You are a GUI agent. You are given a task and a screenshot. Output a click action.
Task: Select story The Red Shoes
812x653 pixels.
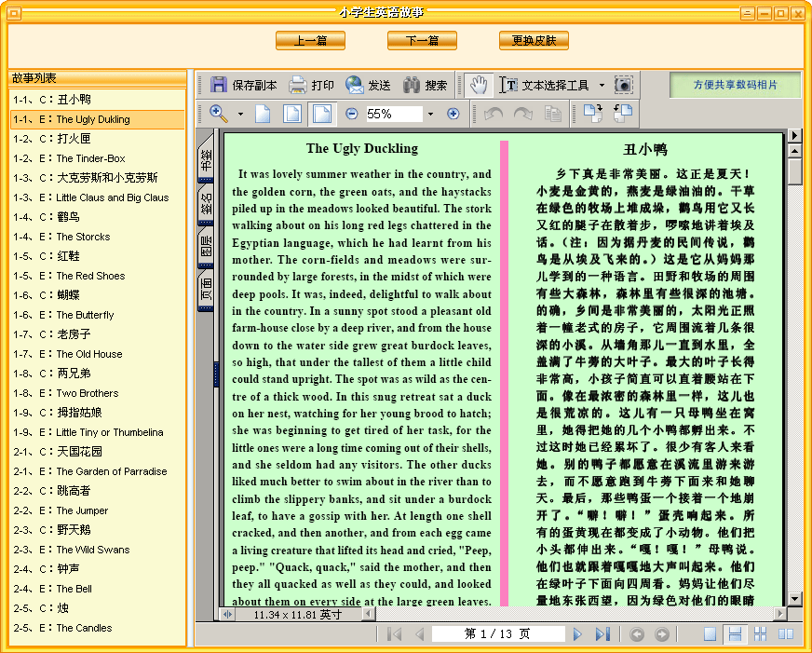pos(98,276)
